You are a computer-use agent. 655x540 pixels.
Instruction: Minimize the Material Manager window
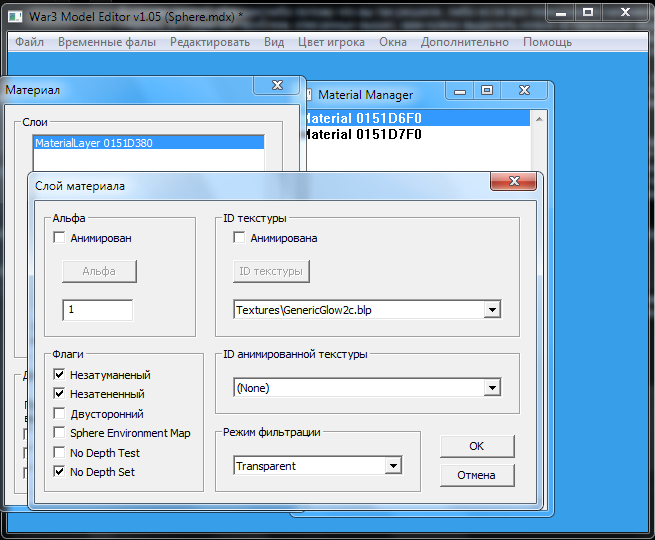point(460,91)
